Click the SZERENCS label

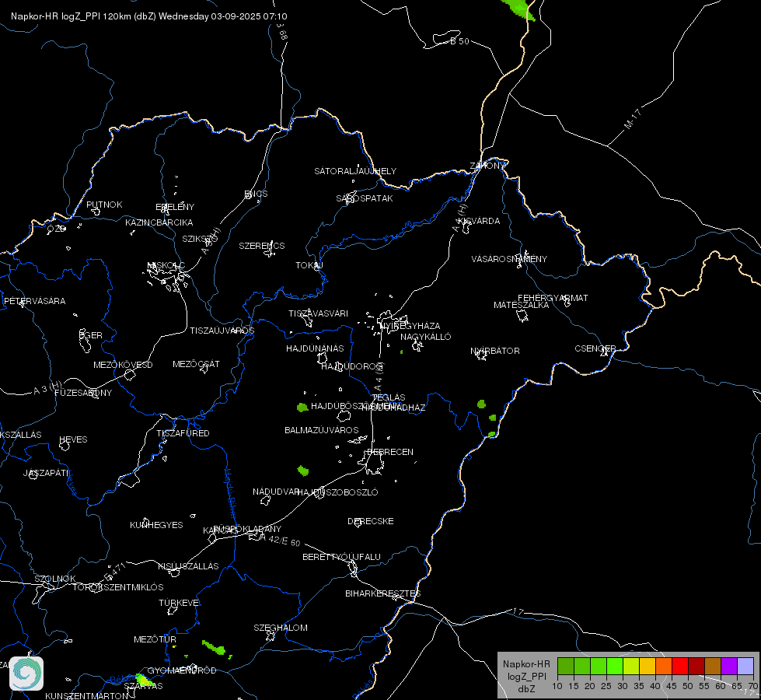(262, 246)
